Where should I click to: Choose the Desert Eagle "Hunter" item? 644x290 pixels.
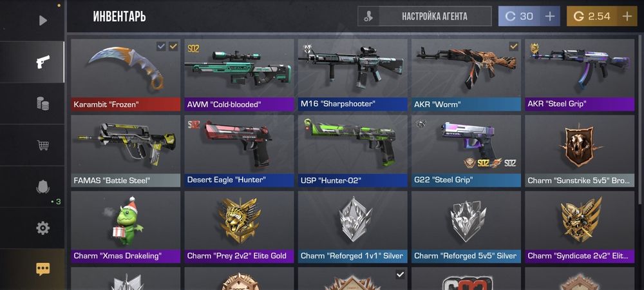[239, 151]
